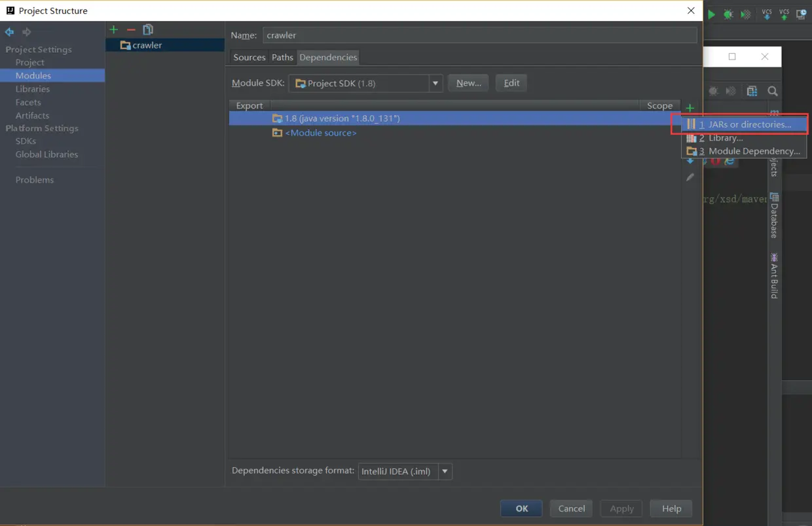This screenshot has height=526, width=812.
Task: Close the background white window
Action: (x=765, y=57)
